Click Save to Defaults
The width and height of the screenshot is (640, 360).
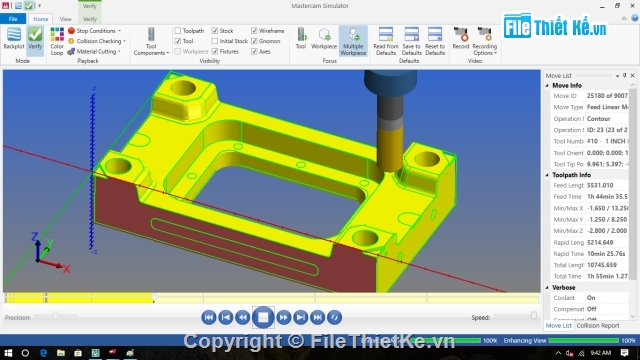click(411, 41)
